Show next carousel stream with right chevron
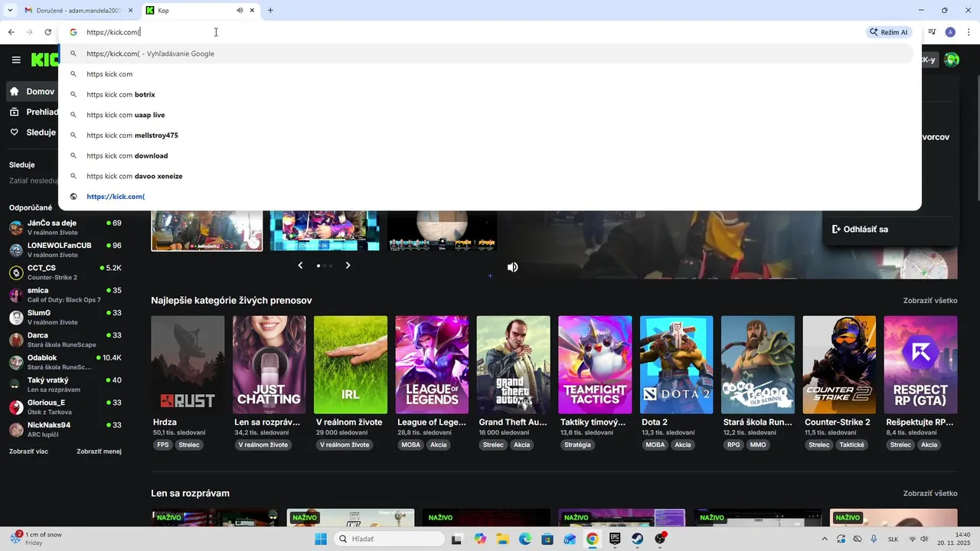The image size is (980, 551). tap(348, 266)
